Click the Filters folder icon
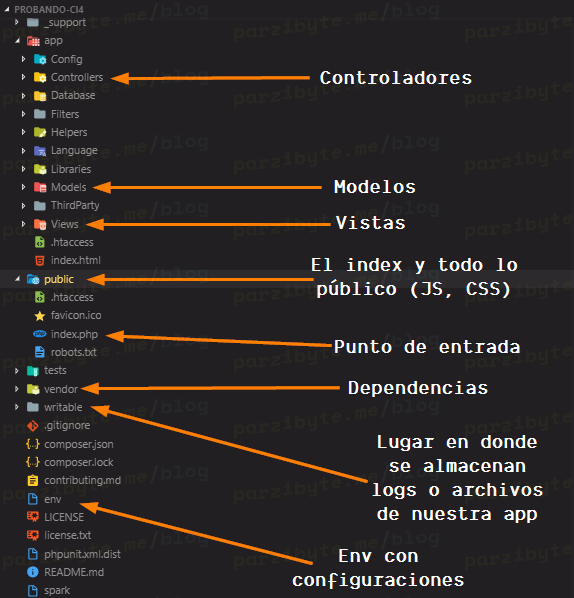 (40, 114)
